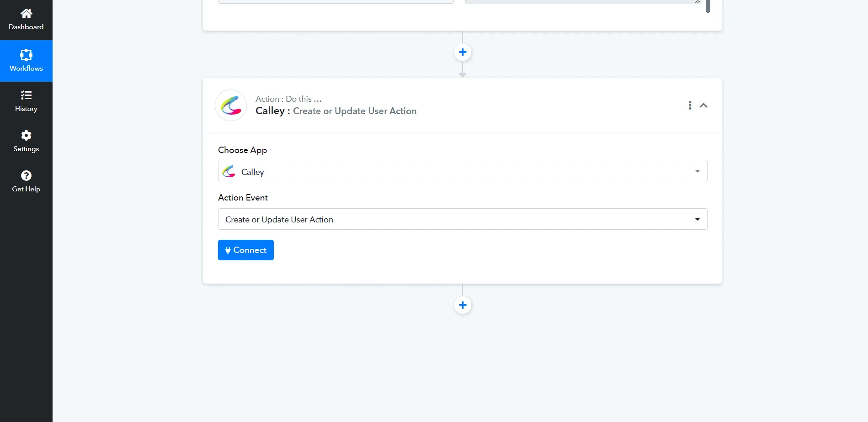
Task: Add a step with the plus below the Calley action
Action: pyautogui.click(x=463, y=305)
